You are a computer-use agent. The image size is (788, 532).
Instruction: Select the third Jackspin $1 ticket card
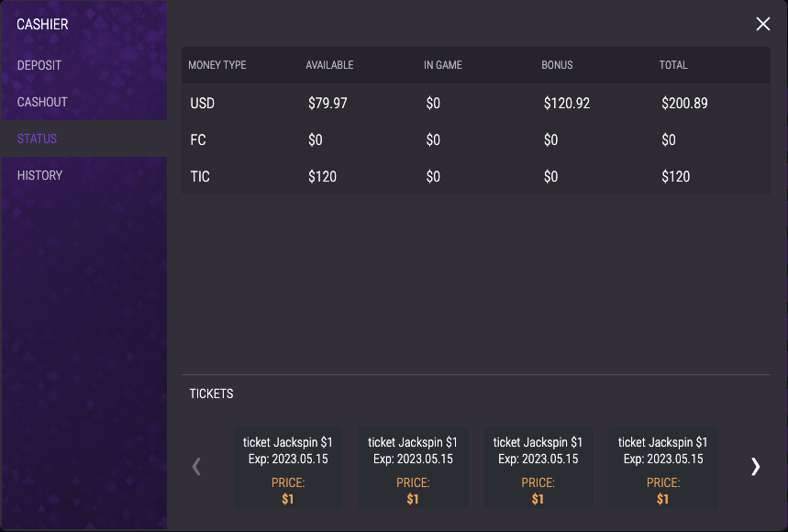coord(538,468)
